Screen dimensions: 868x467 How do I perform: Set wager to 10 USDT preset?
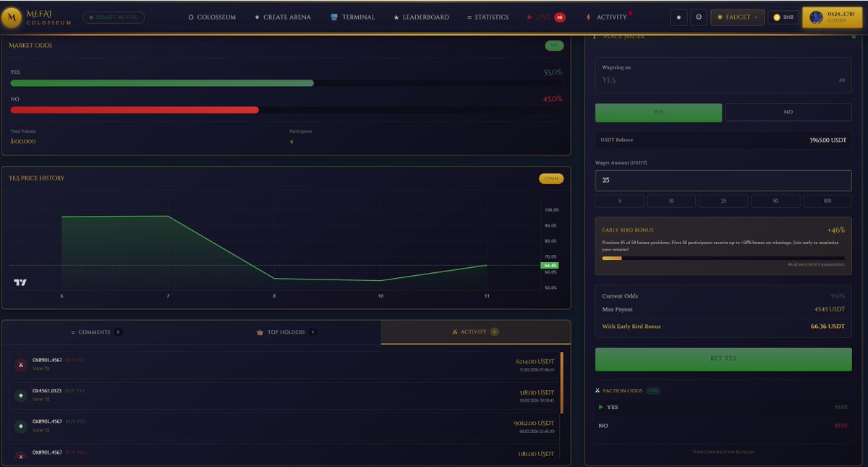(x=671, y=201)
